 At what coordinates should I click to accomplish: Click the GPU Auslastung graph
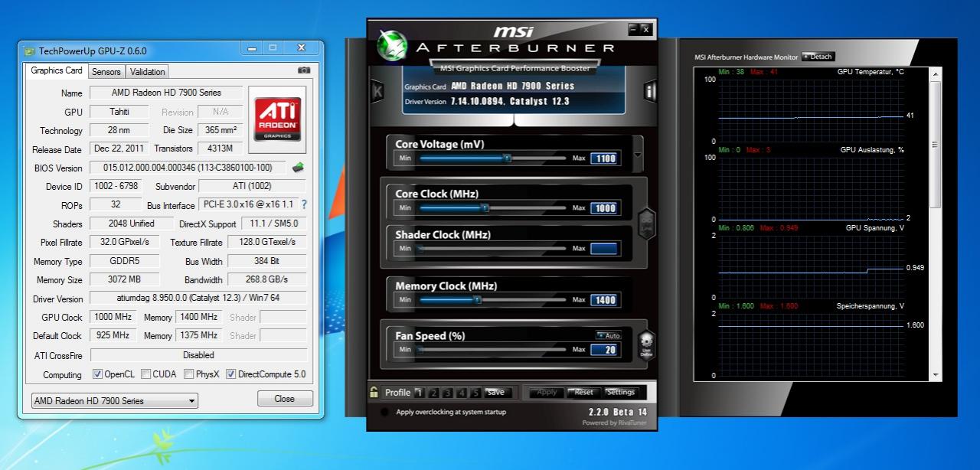pos(811,188)
